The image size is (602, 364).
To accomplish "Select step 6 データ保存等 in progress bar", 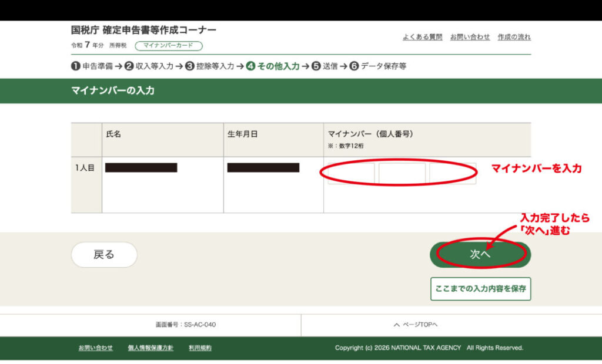I will coord(378,66).
